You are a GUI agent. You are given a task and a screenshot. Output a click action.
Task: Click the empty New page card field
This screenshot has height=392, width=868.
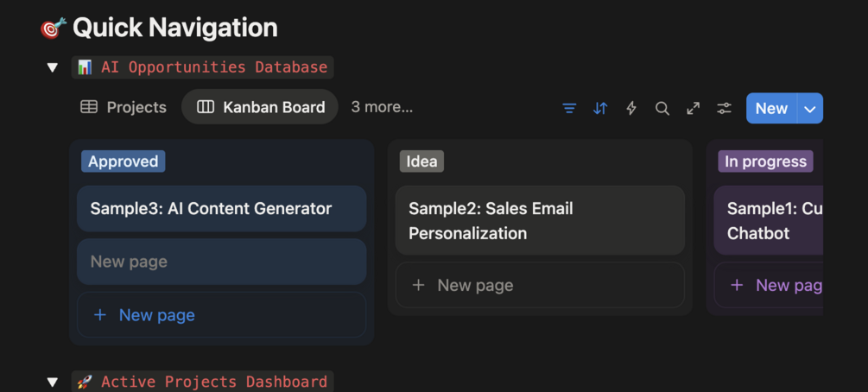[x=222, y=262]
